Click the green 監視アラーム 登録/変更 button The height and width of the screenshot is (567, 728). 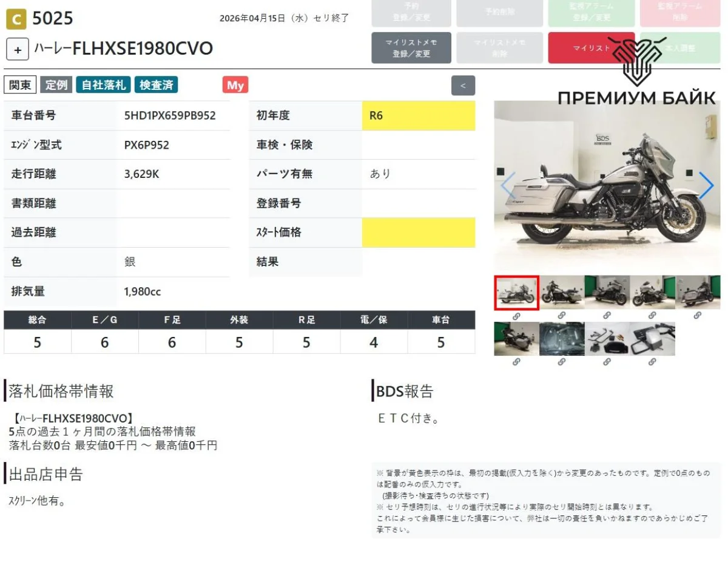[591, 12]
